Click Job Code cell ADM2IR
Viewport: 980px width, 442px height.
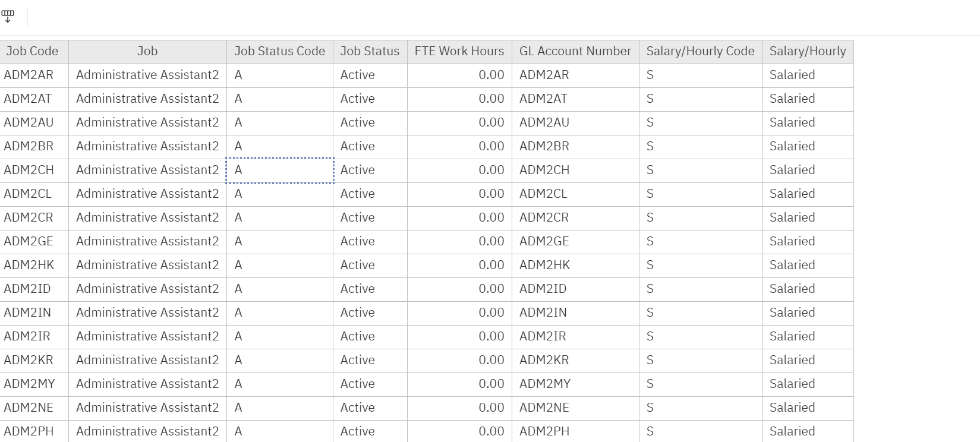34,337
